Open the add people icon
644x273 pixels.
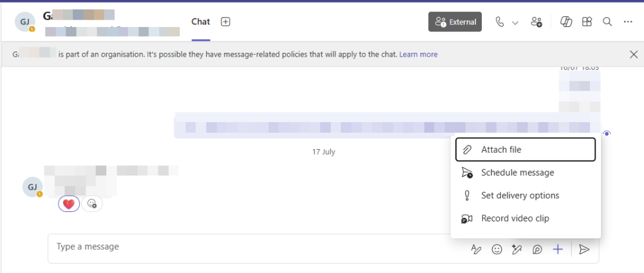click(536, 22)
